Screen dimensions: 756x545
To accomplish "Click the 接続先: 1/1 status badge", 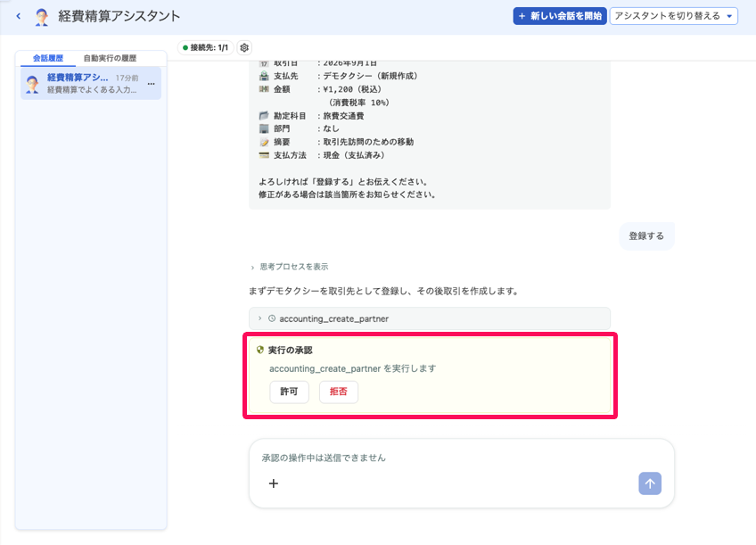I will pos(206,47).
